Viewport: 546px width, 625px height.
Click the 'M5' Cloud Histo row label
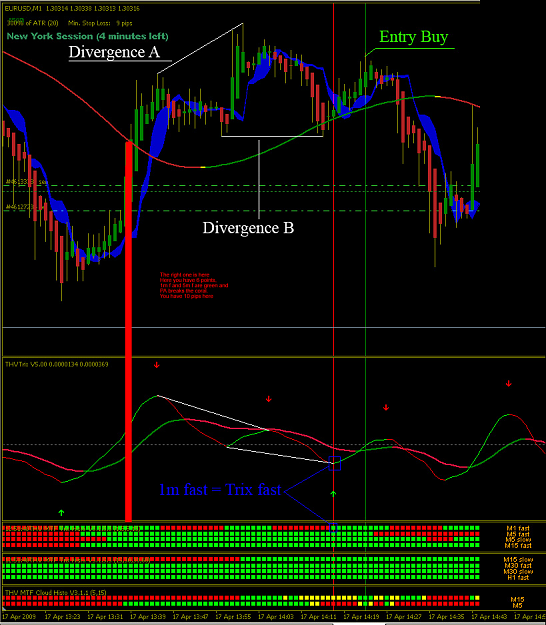tap(517, 605)
